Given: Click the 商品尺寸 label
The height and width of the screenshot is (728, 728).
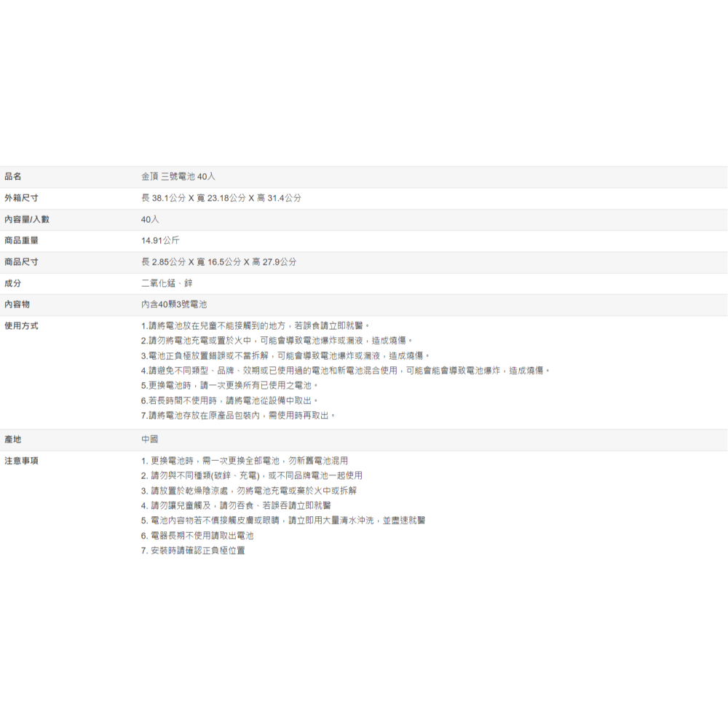Looking at the screenshot, I should pos(21,262).
